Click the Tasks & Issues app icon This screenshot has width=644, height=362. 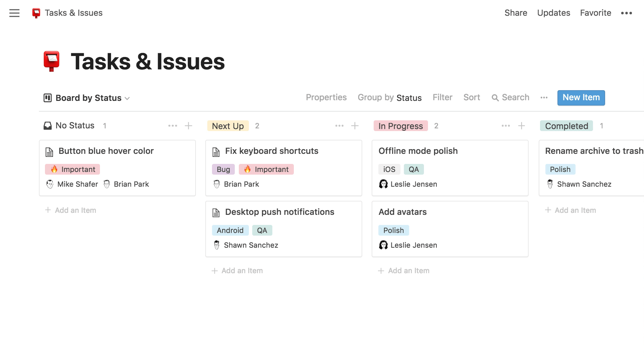click(36, 13)
